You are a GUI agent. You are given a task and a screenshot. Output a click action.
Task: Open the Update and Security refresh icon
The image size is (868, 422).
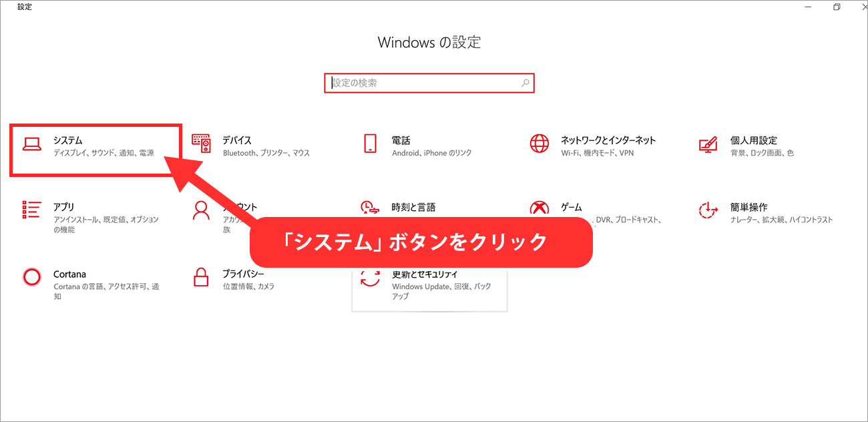370,278
